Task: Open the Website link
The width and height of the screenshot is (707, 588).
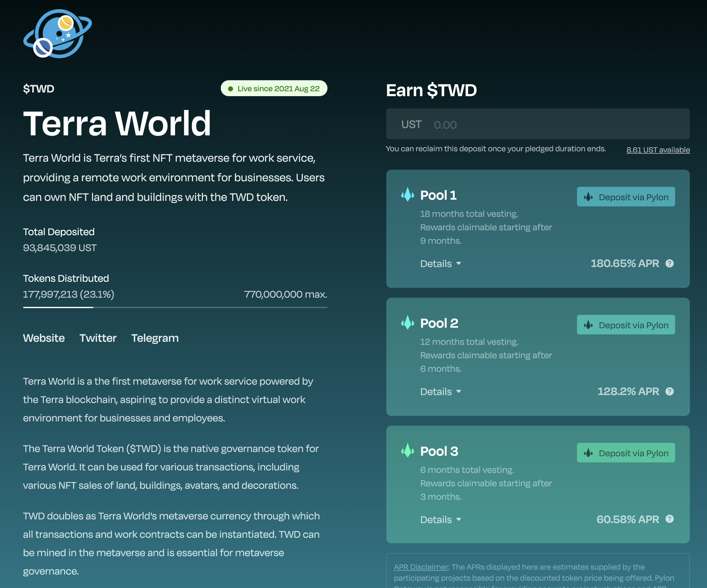Action: (x=44, y=338)
